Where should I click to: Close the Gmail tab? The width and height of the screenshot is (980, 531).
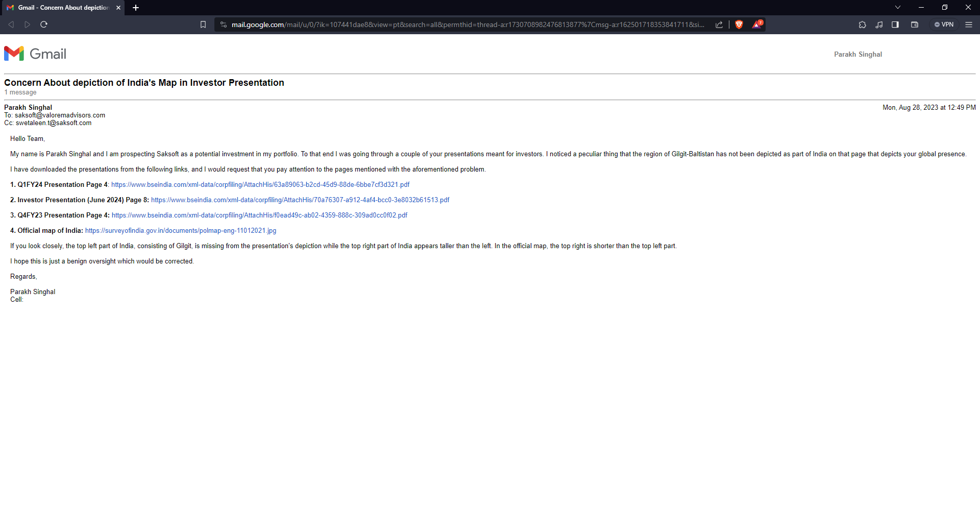118,8
